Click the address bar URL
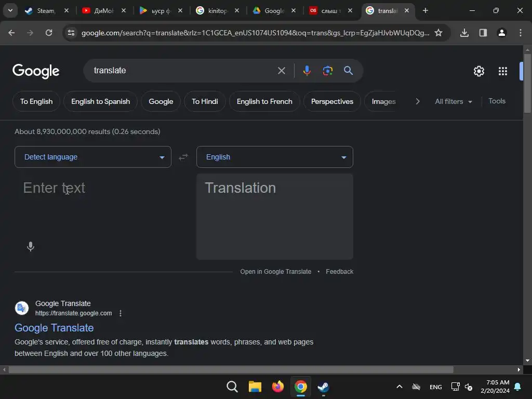Screen dimensions: 532x399 (x=255, y=33)
